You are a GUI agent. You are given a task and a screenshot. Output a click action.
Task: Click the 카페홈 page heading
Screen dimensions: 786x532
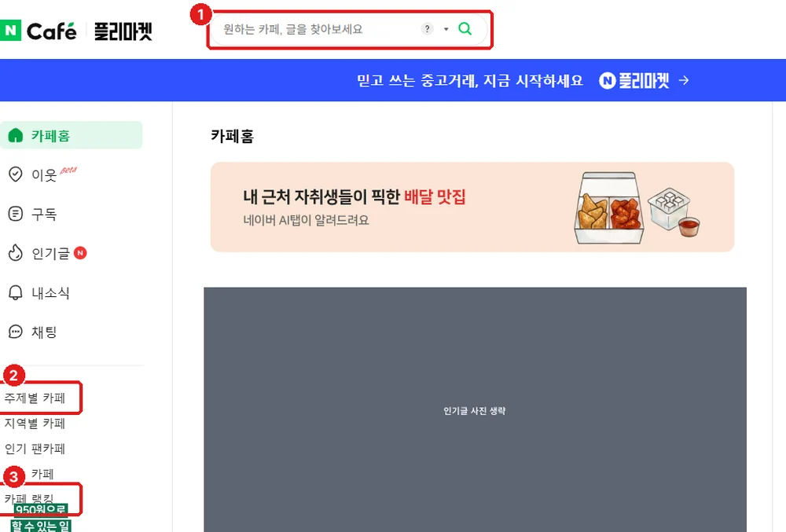coord(232,136)
